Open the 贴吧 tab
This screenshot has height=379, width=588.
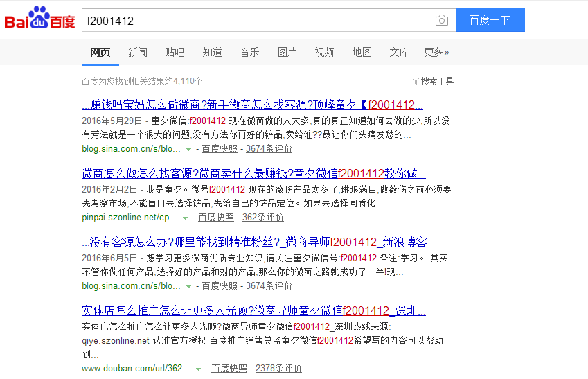[x=175, y=52]
